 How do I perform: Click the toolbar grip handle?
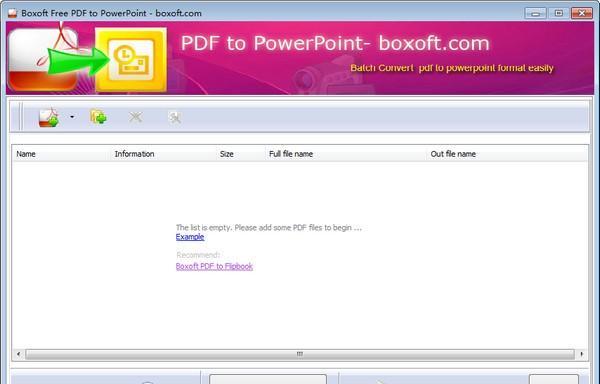coord(21,117)
